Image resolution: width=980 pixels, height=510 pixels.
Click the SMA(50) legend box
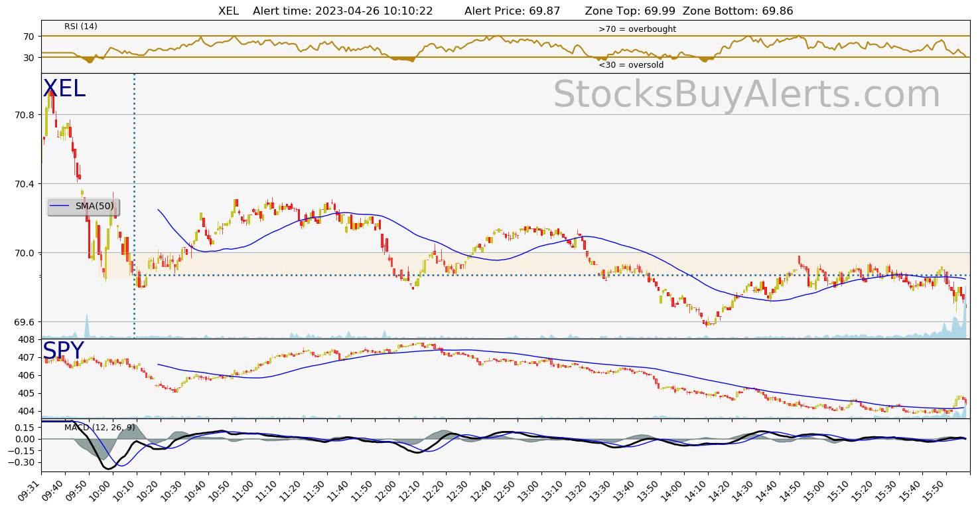(x=84, y=207)
